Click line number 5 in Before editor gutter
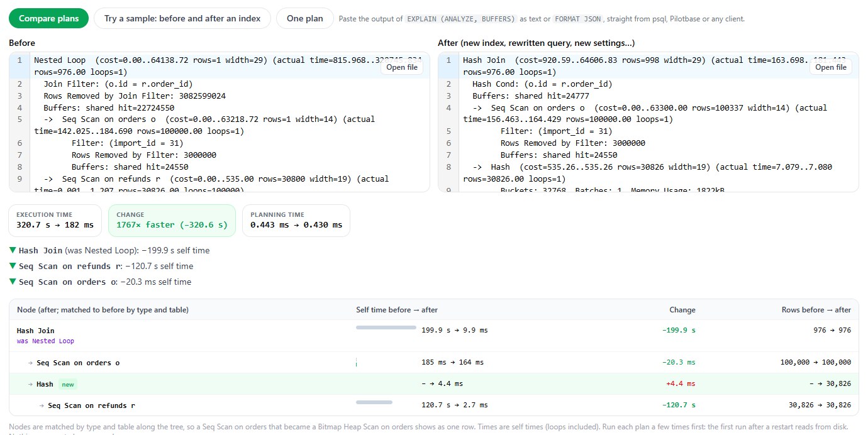This screenshot has height=435, width=868. pyautogui.click(x=19, y=120)
